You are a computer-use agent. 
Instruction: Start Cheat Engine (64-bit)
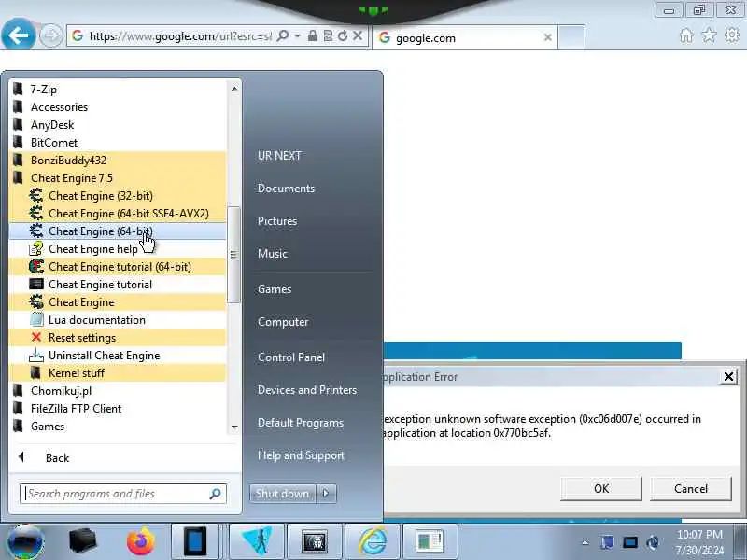pos(118,231)
